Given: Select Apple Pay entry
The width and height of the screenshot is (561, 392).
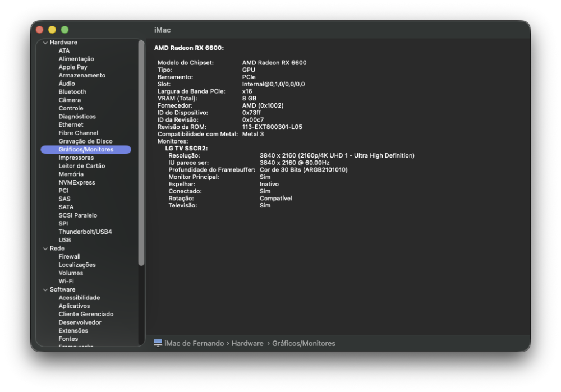Looking at the screenshot, I should [73, 67].
